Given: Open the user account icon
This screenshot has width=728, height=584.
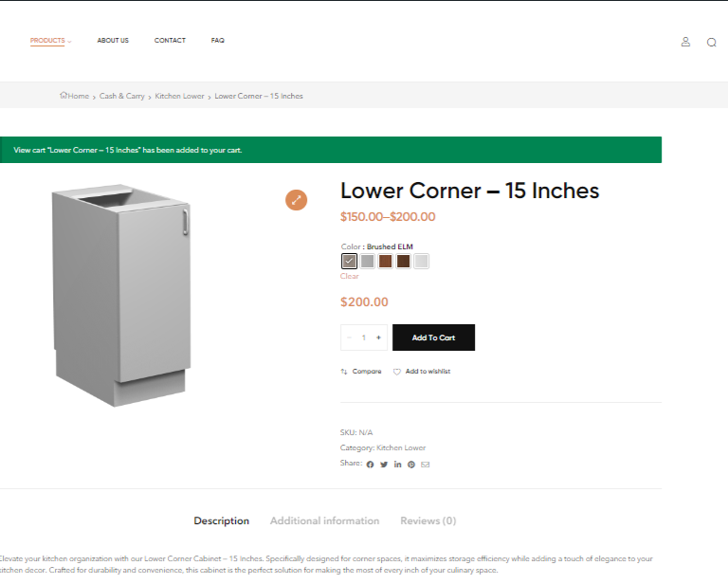Looking at the screenshot, I should (685, 42).
